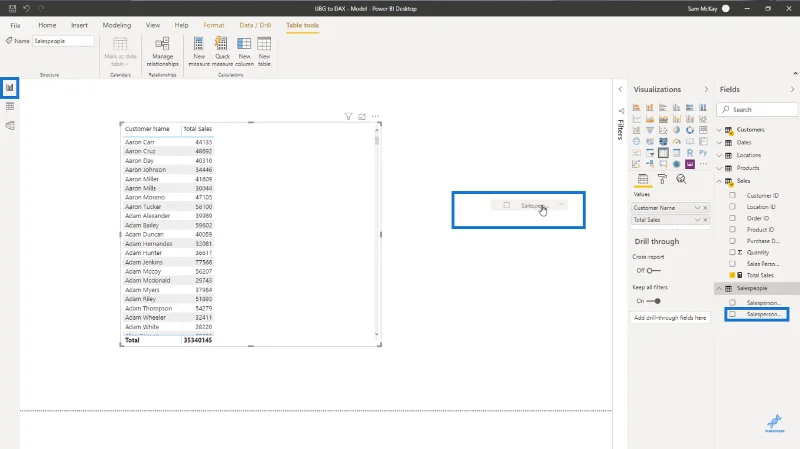Open Modeling ribbon tab

(x=116, y=25)
